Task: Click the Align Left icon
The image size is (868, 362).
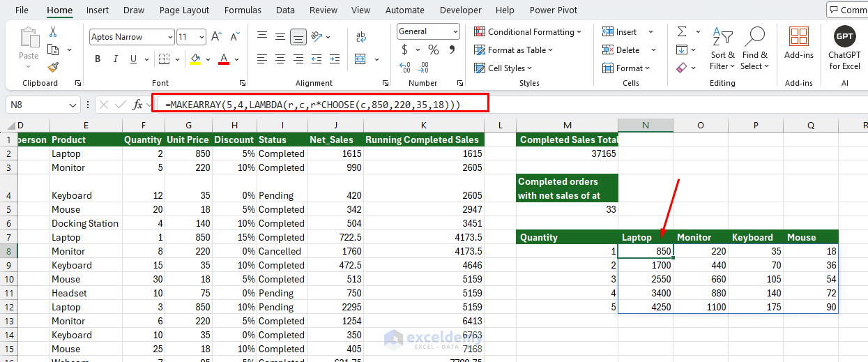Action: coord(262,59)
